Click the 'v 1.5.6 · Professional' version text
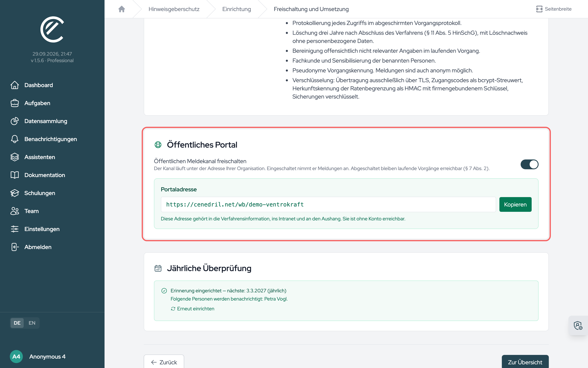Screen dimensions: 588x368 52,60
